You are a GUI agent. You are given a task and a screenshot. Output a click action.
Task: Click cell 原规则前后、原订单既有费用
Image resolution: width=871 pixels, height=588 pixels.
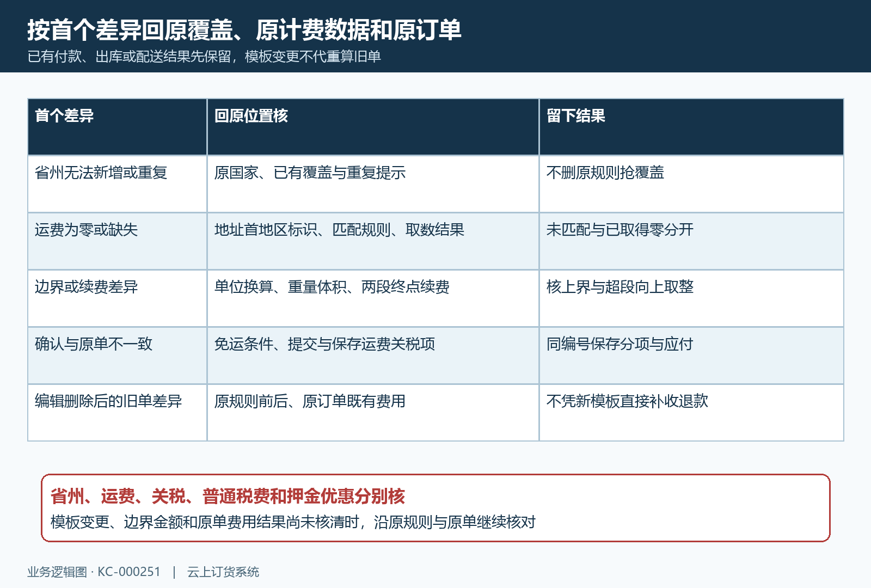coord(373,413)
